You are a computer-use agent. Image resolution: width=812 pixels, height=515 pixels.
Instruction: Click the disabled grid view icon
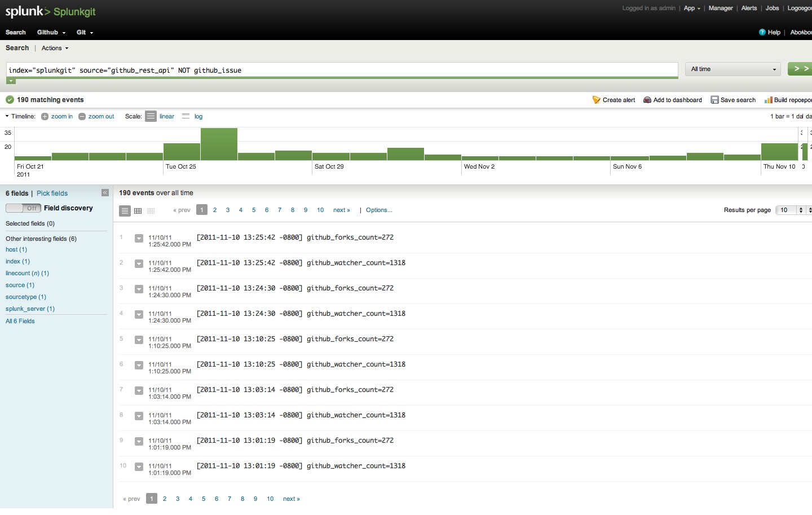(x=151, y=211)
